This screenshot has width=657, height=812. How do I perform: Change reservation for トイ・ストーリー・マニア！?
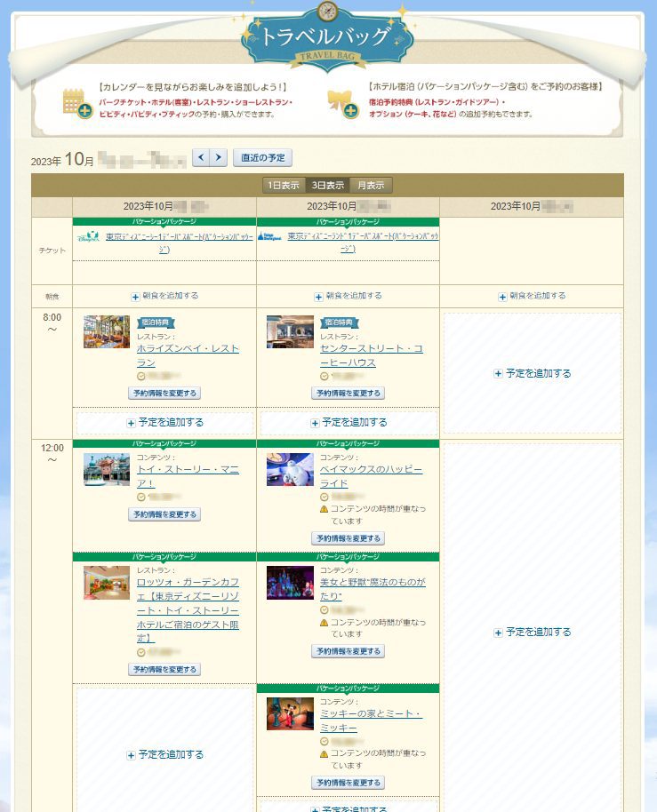pyautogui.click(x=164, y=514)
